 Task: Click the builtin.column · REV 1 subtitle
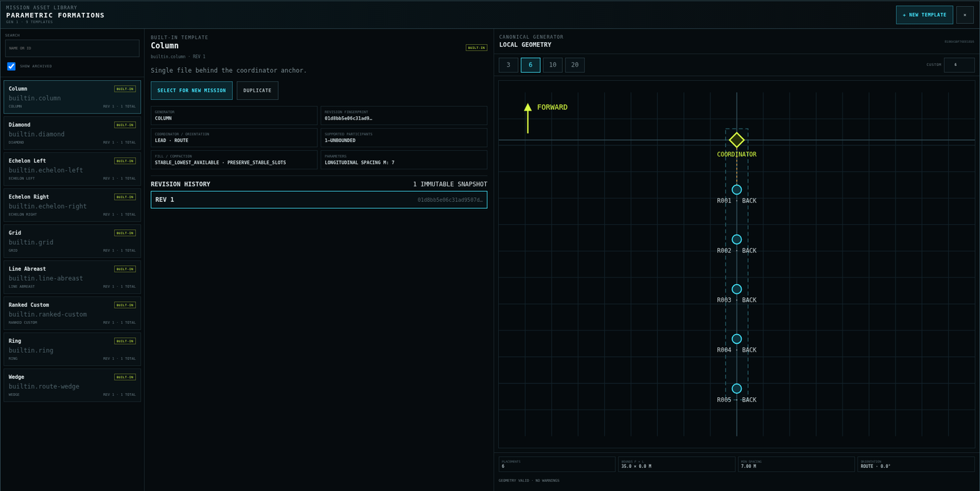[178, 56]
